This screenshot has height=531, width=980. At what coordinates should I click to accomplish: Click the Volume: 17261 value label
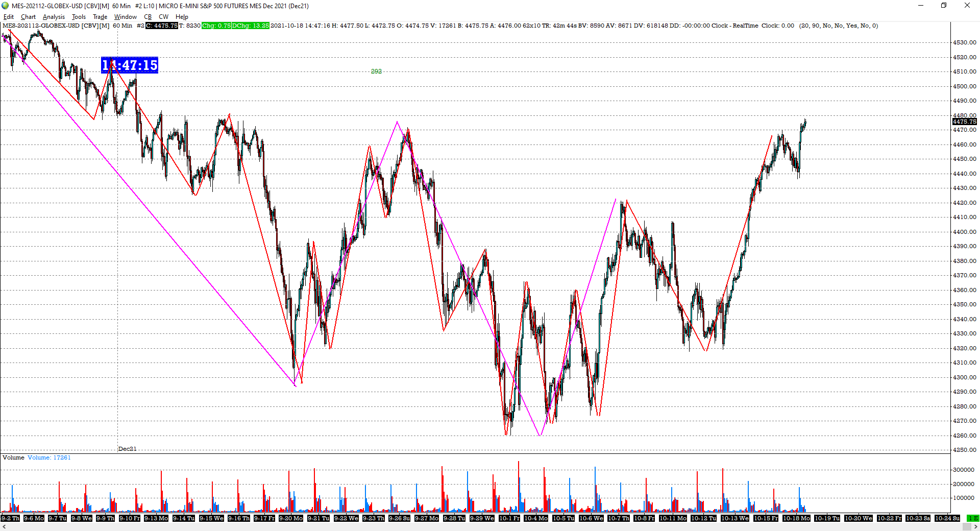49,457
